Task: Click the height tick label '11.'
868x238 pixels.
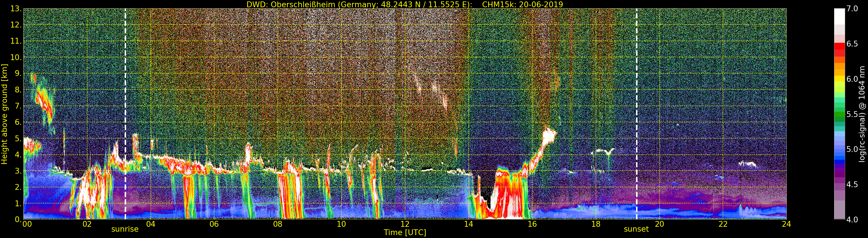Action: tap(16, 41)
